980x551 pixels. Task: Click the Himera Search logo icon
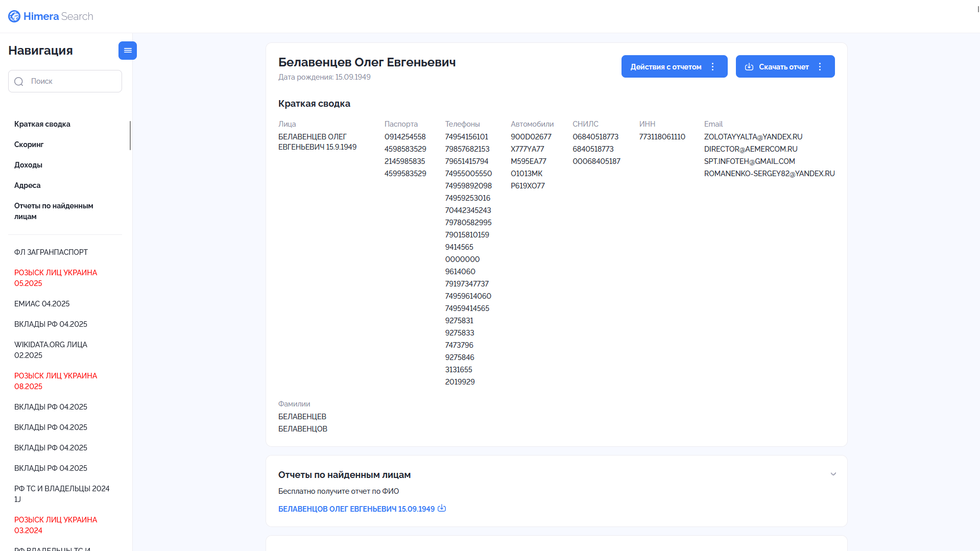point(14,16)
